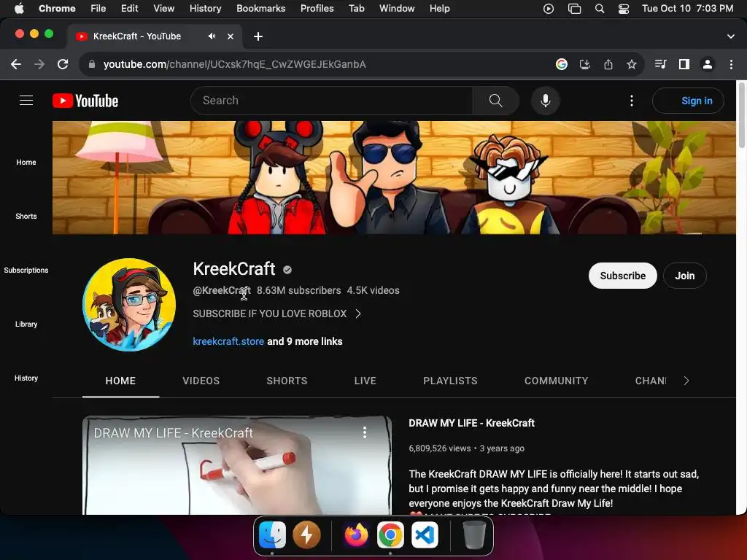
Task: Open Chrome's three-dot menu
Action: point(731,64)
